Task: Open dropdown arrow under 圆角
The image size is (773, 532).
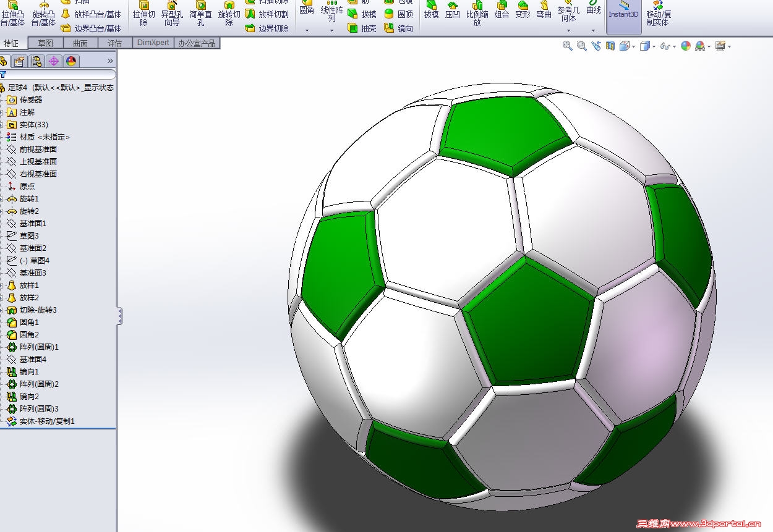Action: pyautogui.click(x=307, y=30)
